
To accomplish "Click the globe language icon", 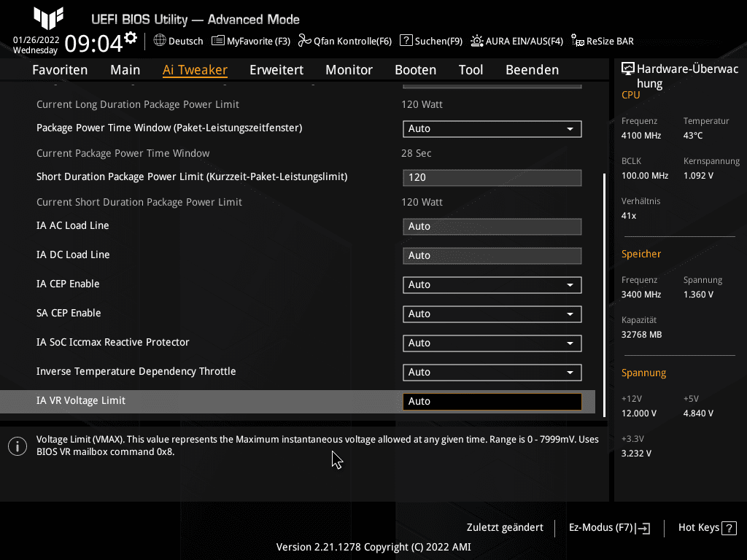I will (x=160, y=41).
